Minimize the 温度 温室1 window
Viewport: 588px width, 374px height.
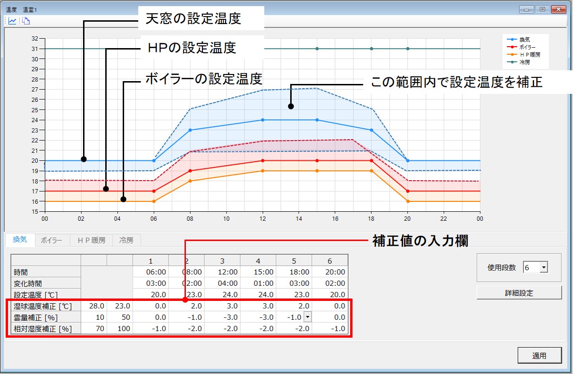point(526,9)
